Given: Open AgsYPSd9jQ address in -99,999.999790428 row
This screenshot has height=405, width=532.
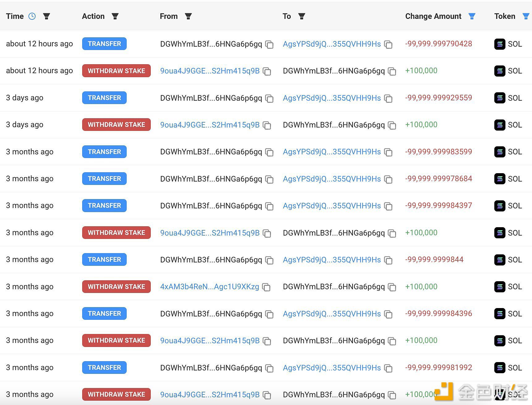Looking at the screenshot, I should (x=332, y=44).
